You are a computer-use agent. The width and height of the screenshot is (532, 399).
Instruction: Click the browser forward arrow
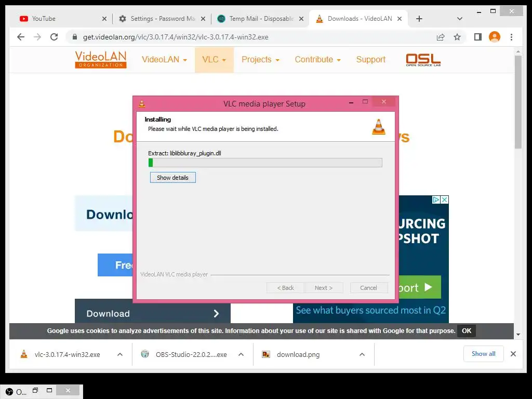point(37,37)
